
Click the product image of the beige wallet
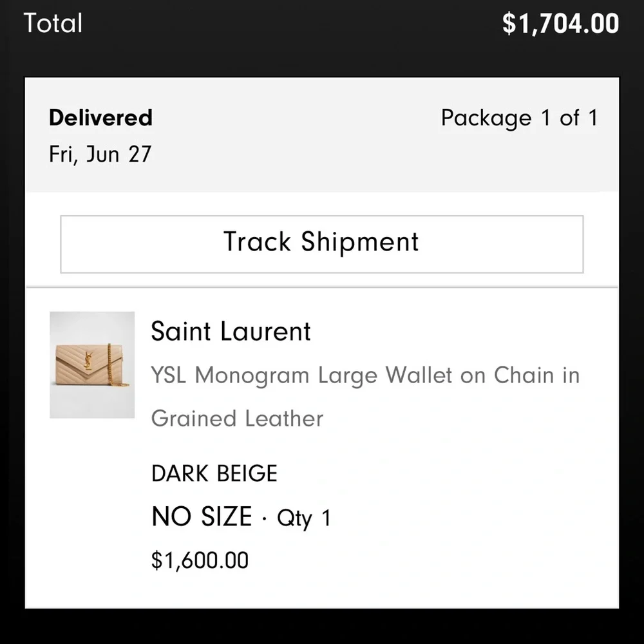click(x=91, y=365)
